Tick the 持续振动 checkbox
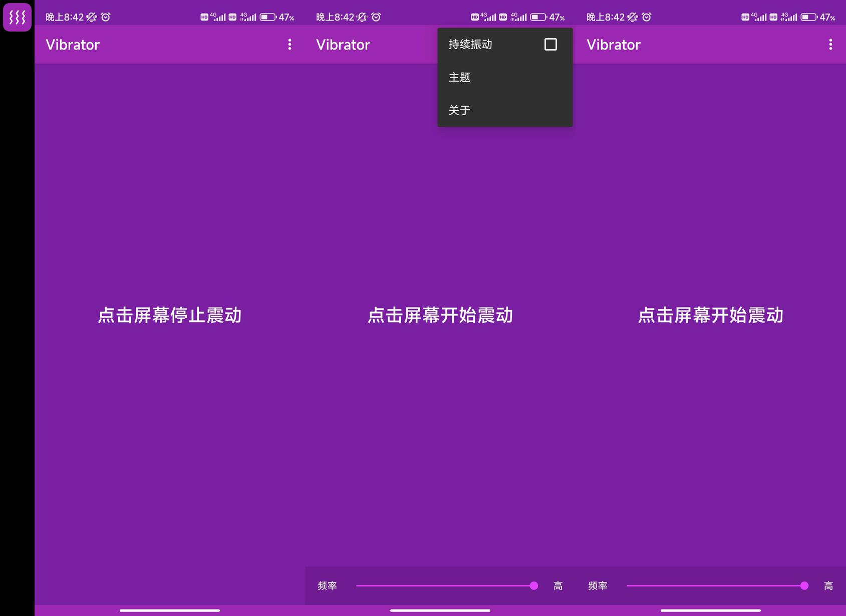The image size is (846, 616). [550, 45]
